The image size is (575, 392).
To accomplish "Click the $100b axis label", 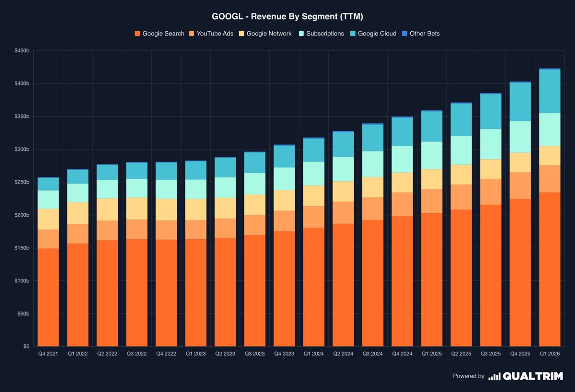I will click(22, 281).
